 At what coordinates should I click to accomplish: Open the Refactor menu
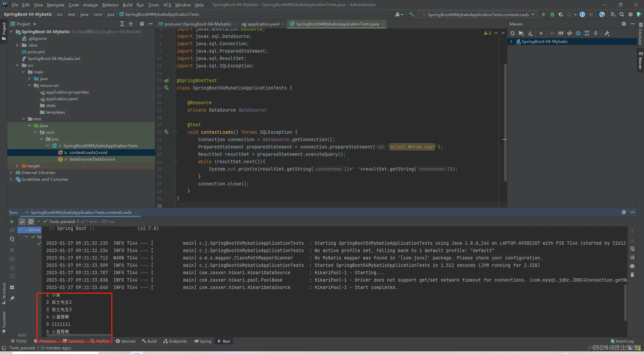click(x=110, y=5)
